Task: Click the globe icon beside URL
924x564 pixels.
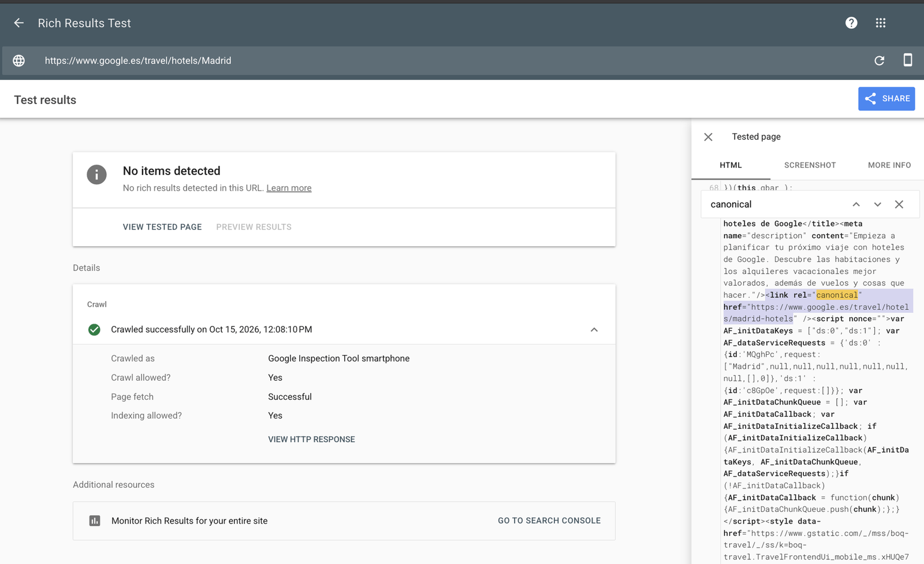Action: tap(19, 61)
